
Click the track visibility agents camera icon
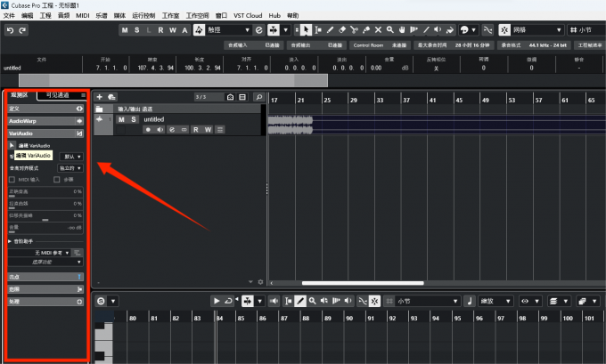230,97
